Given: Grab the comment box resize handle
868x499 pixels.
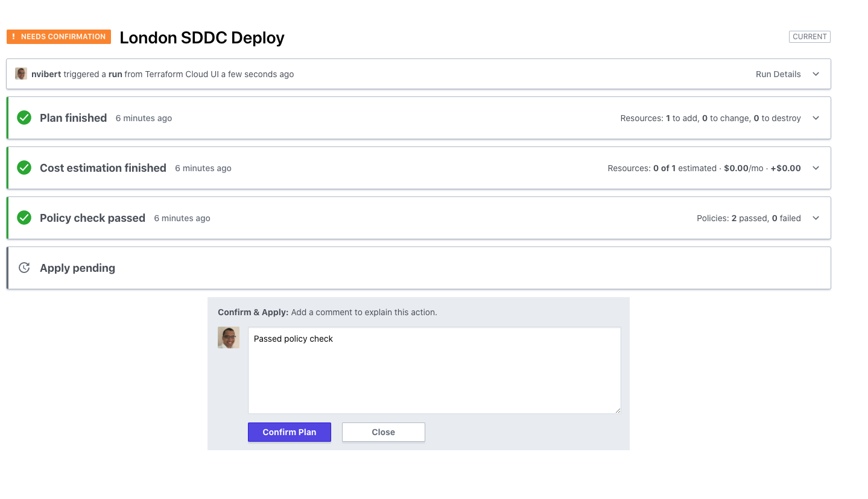Looking at the screenshot, I should pyautogui.click(x=617, y=410).
